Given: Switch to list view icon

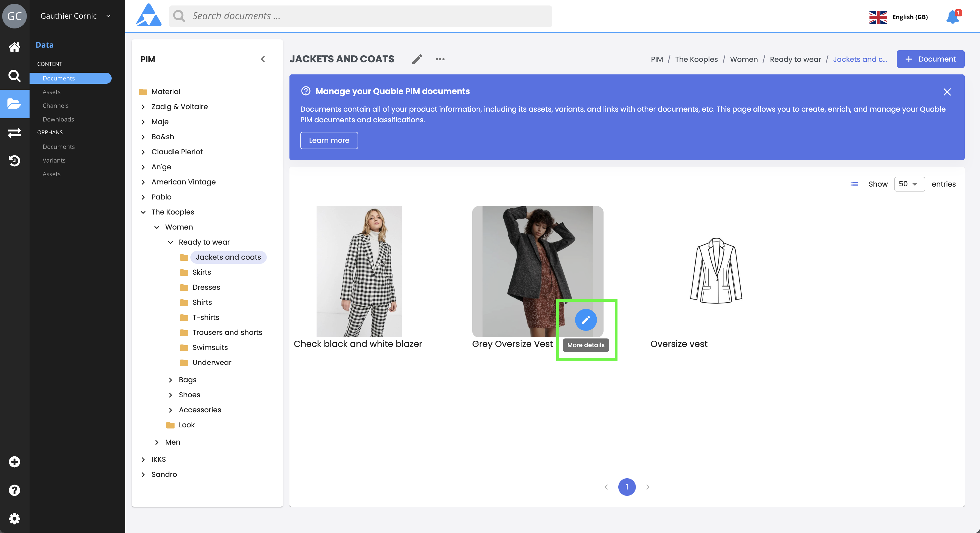Looking at the screenshot, I should [854, 184].
